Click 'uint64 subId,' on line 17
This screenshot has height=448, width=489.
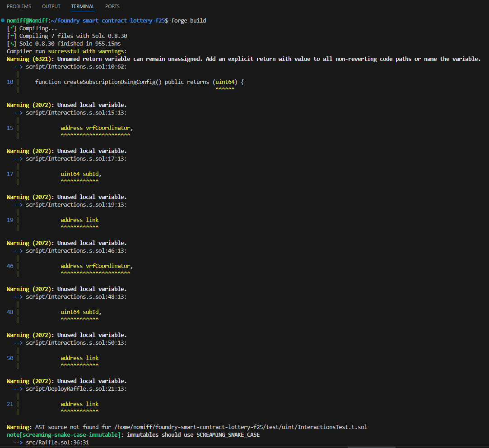click(81, 174)
